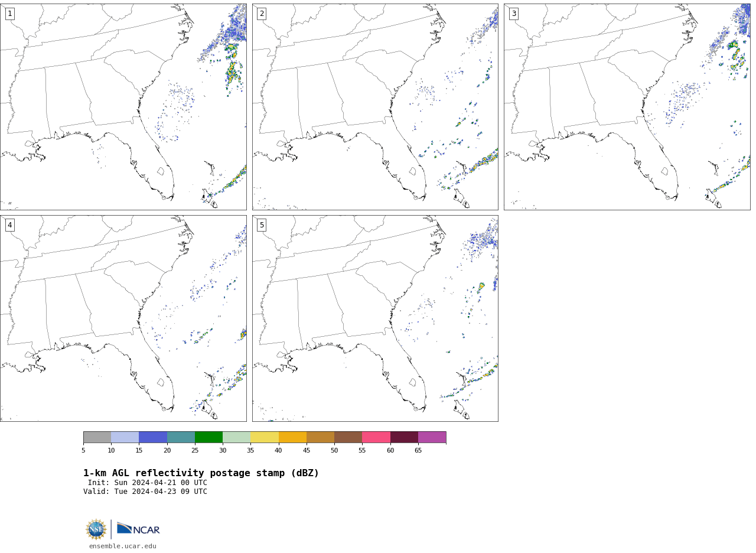Open postage stamp map panel 4
Viewport: 756px width, 553px height.
[x=123, y=318]
